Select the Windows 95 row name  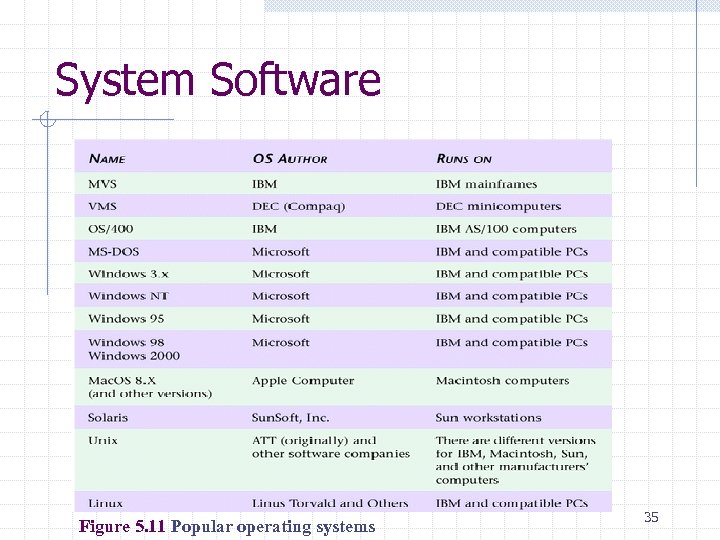(126, 319)
